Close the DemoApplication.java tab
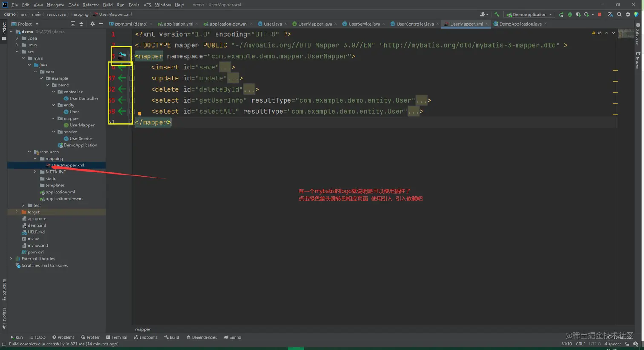This screenshot has height=350, width=644. coord(546,24)
